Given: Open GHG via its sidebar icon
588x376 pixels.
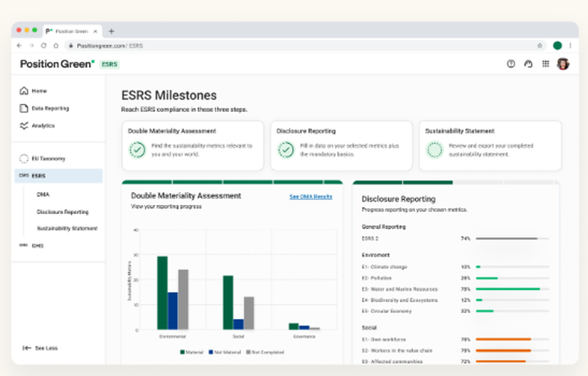Looking at the screenshot, I should click(24, 245).
